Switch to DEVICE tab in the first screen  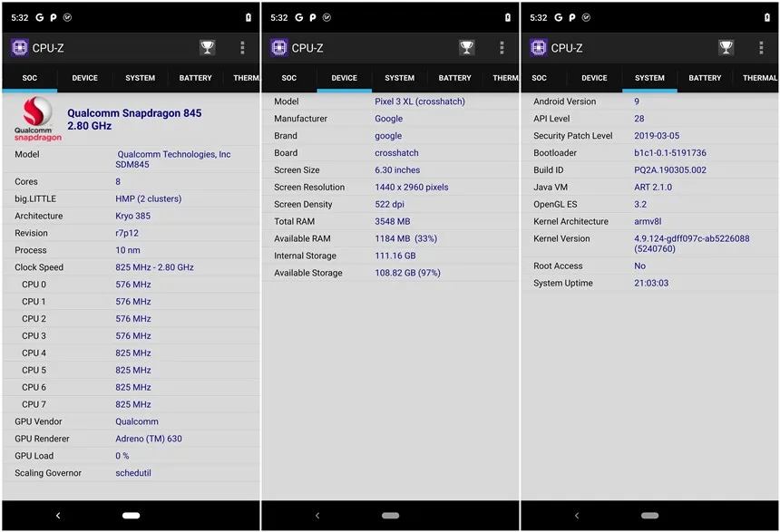(x=84, y=78)
